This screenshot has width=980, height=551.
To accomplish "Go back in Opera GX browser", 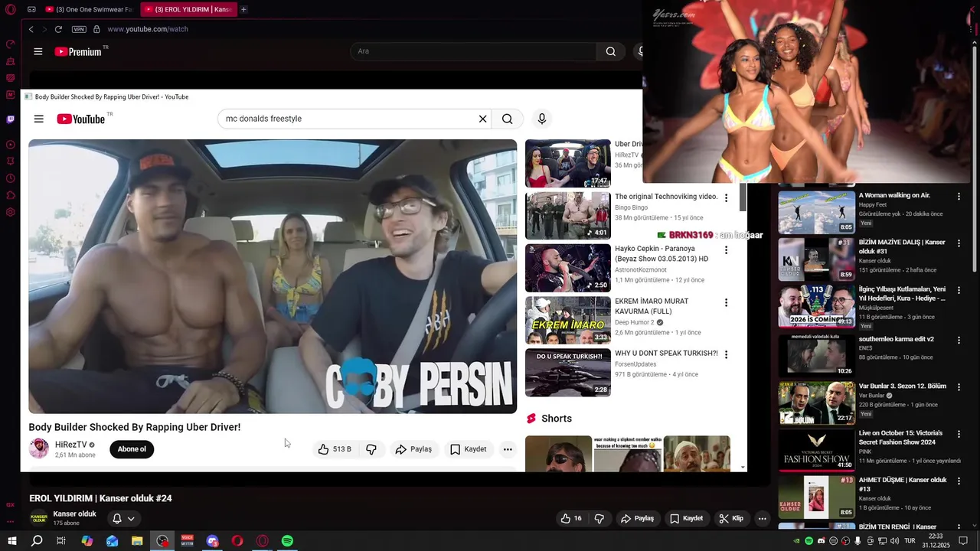I will (31, 29).
